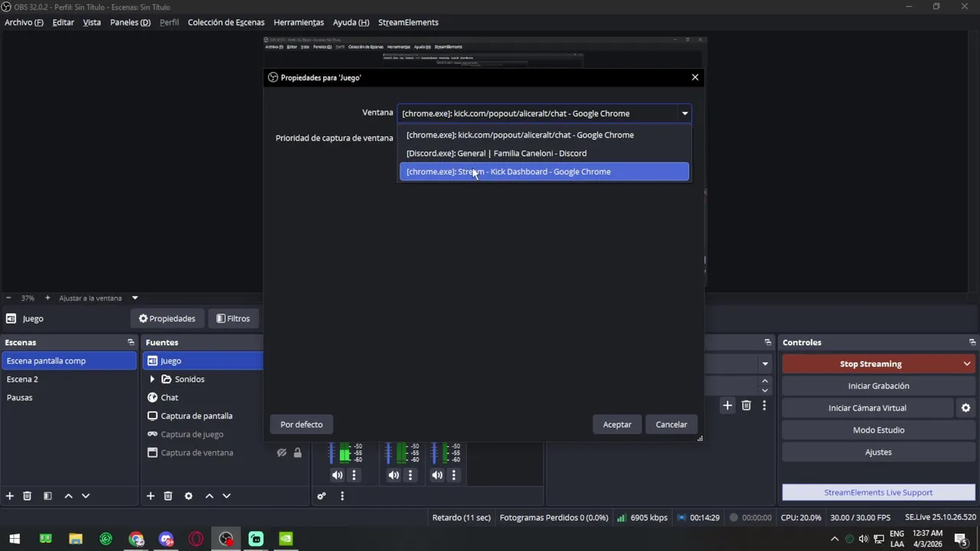Open Google Chrome from taskbar

tap(136, 539)
